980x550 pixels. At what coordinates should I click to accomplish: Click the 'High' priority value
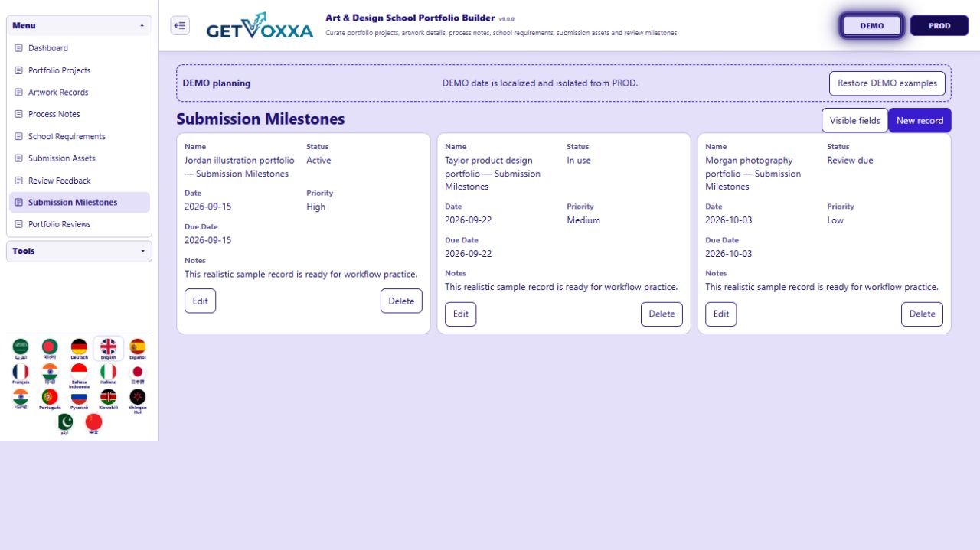click(x=315, y=207)
